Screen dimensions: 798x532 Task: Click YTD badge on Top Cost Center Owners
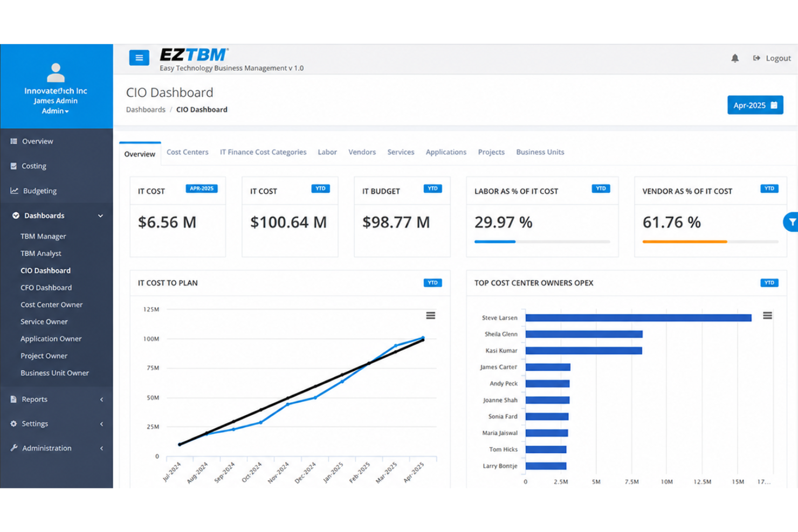[769, 283]
